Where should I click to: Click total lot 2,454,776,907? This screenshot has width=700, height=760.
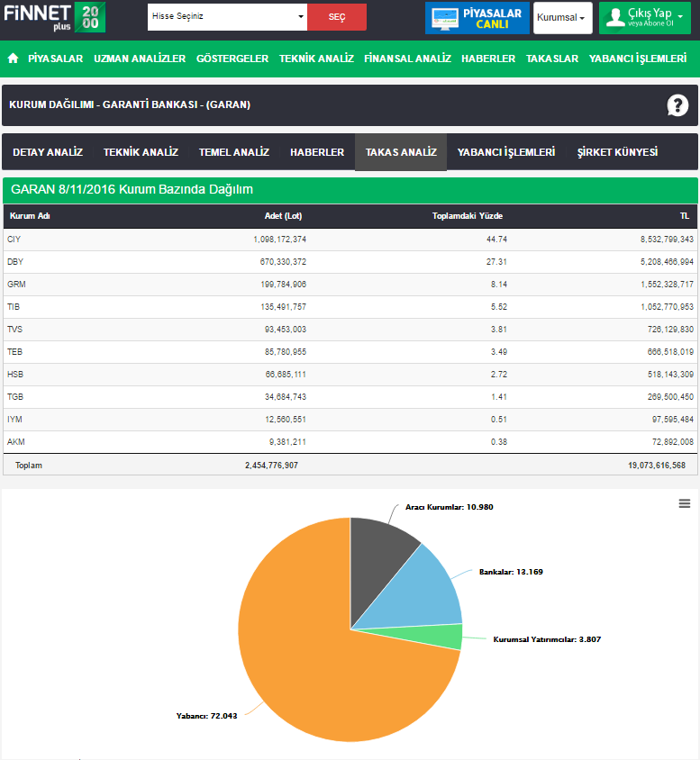point(271,466)
